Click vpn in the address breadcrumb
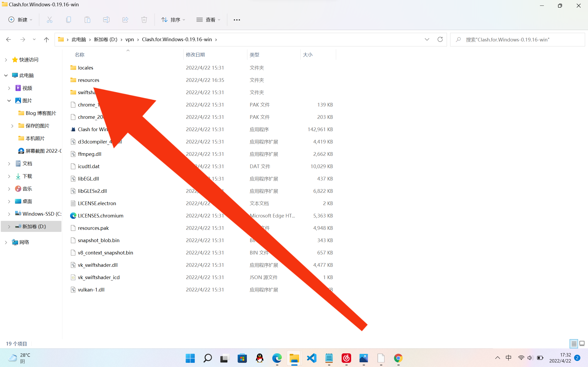Viewport: 588px width, 367px height. (129, 39)
